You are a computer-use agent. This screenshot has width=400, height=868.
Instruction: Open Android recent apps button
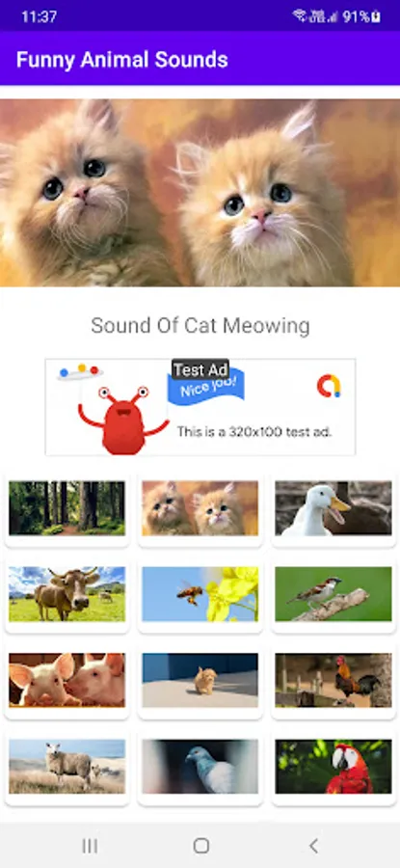click(x=90, y=845)
